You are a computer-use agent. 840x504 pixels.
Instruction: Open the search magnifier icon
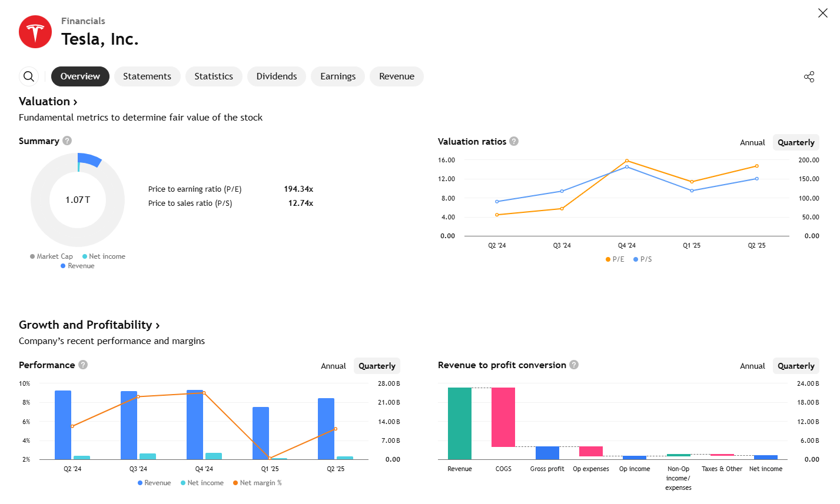tap(29, 76)
